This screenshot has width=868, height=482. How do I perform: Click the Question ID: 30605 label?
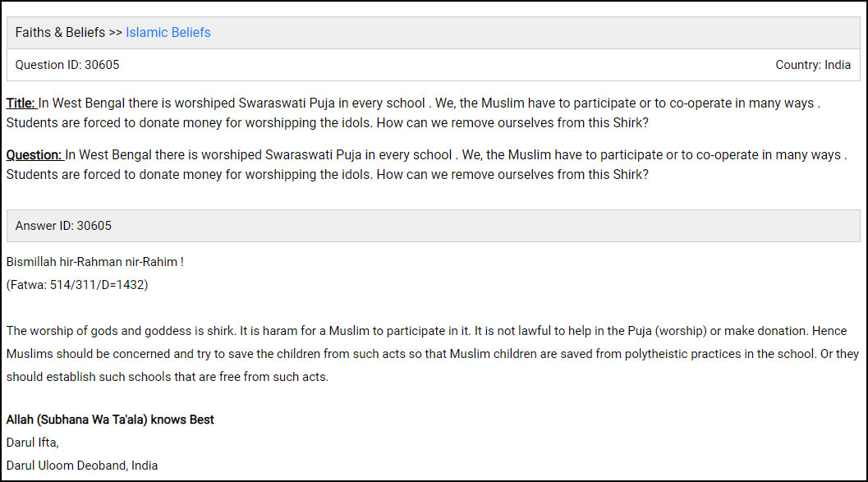click(x=67, y=65)
